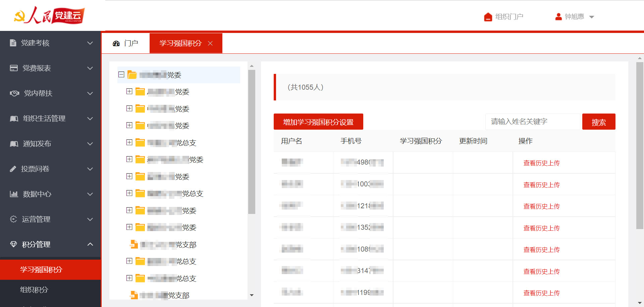This screenshot has width=644, height=307.
Task: Click the 党建考核 document icon
Action: click(x=13, y=43)
